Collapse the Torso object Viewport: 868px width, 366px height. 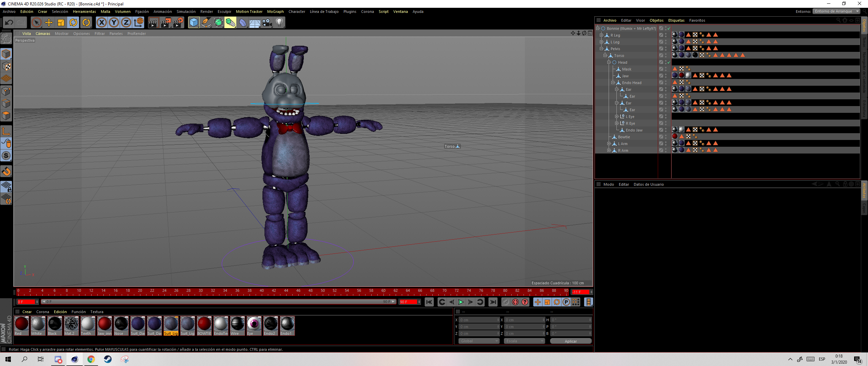pos(605,56)
